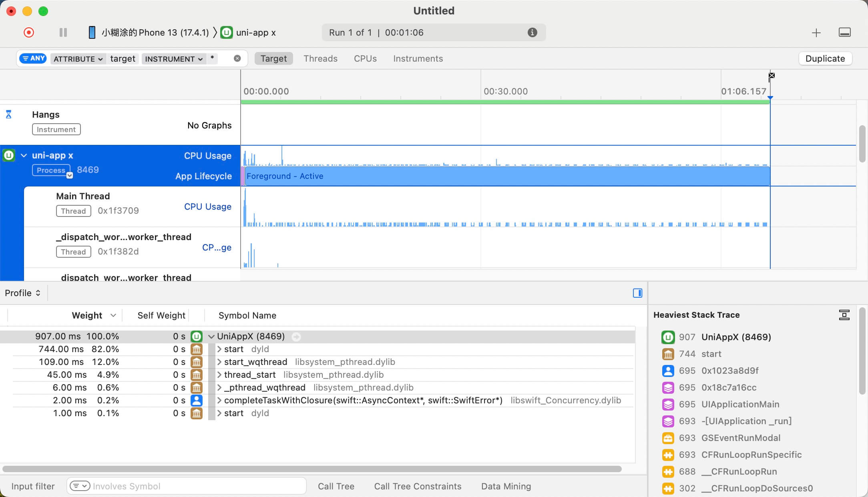Click the Instrument badge under Hangs
The image size is (868, 497).
pos(56,129)
